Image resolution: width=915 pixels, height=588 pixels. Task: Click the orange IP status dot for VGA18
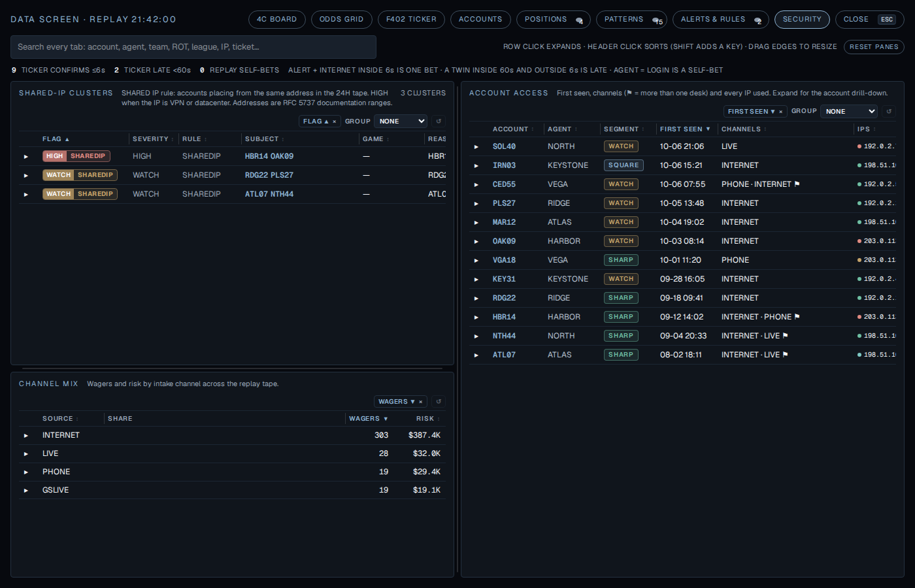pyautogui.click(x=859, y=260)
